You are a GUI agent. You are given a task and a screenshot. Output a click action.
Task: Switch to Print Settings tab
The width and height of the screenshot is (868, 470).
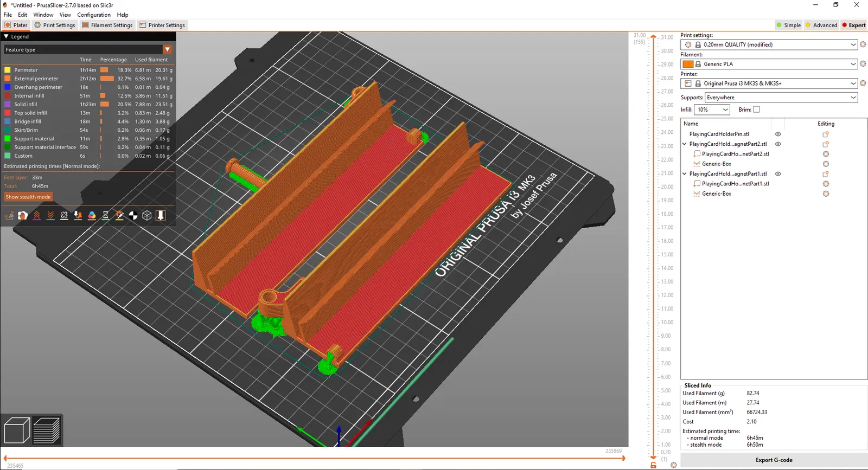point(55,25)
